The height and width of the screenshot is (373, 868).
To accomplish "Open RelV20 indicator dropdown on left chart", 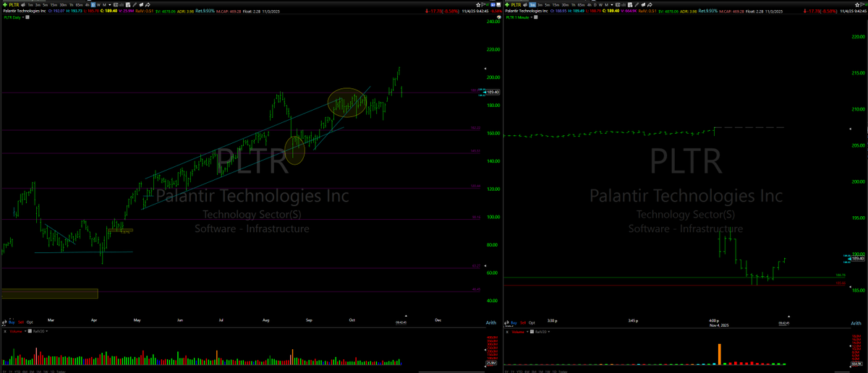I will click(x=47, y=331).
